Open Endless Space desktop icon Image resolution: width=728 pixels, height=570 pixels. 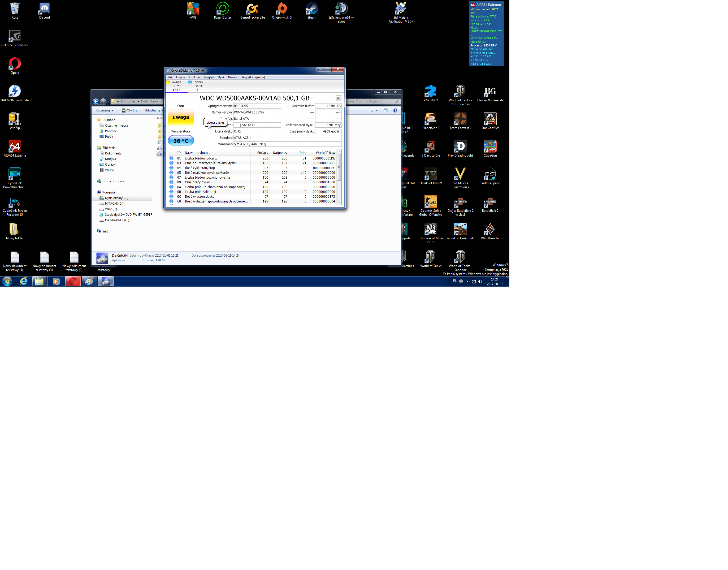[x=490, y=176]
